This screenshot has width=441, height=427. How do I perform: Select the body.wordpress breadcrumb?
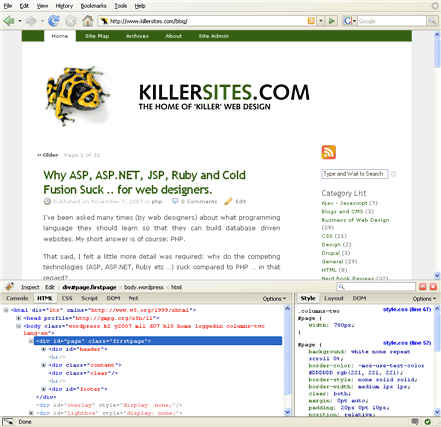[144, 287]
